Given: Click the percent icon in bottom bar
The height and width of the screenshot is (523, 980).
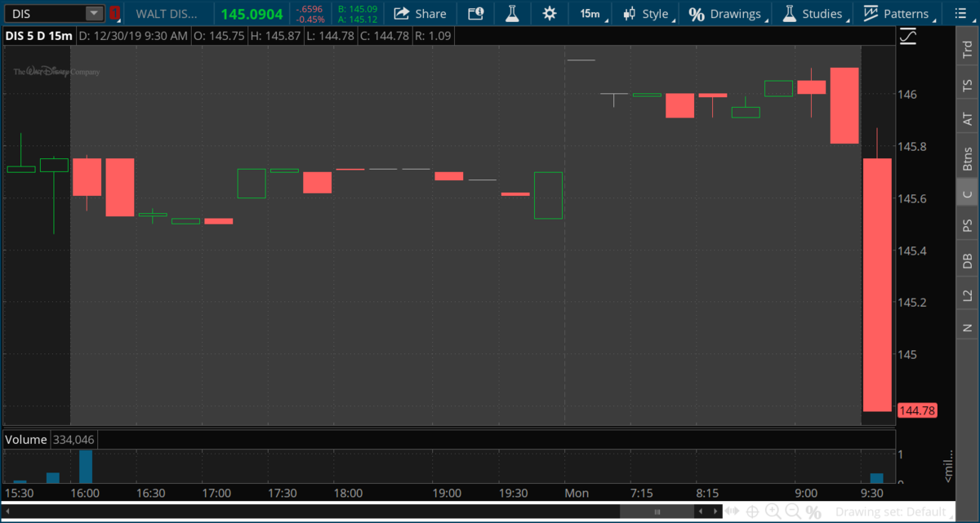Looking at the screenshot, I should 813,512.
